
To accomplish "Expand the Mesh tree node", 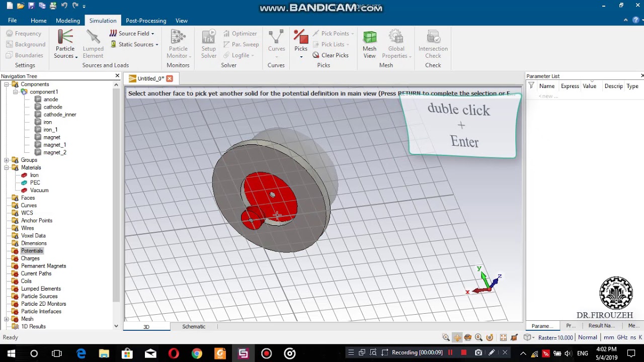I will click(x=7, y=319).
